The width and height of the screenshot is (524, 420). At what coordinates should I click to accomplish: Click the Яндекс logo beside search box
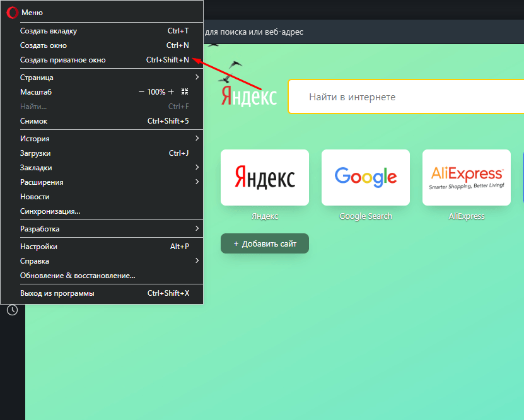[x=249, y=96]
